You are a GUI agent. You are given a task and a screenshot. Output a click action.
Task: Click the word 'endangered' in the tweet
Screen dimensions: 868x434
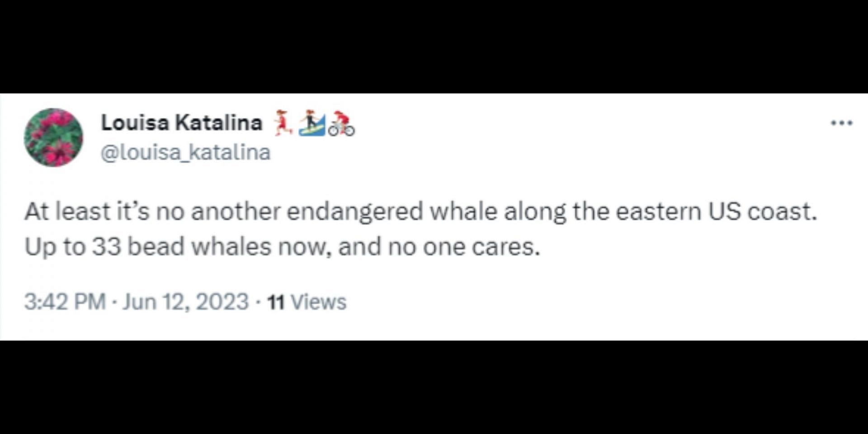point(355,212)
